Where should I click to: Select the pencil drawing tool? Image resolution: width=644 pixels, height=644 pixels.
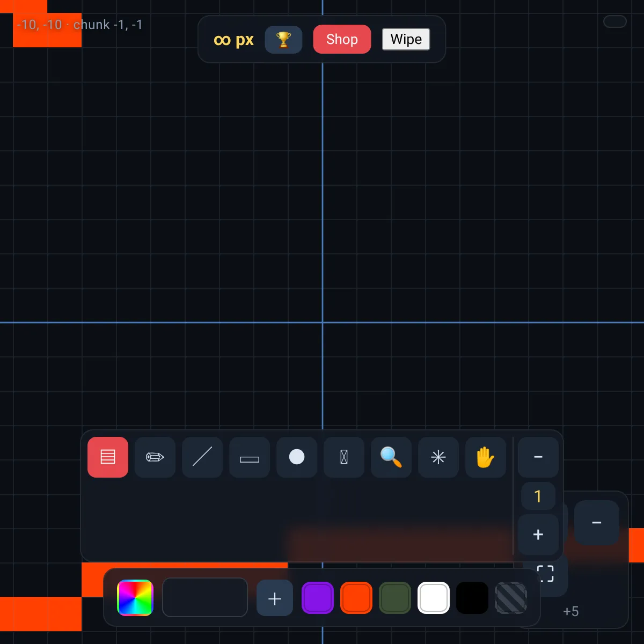155,457
